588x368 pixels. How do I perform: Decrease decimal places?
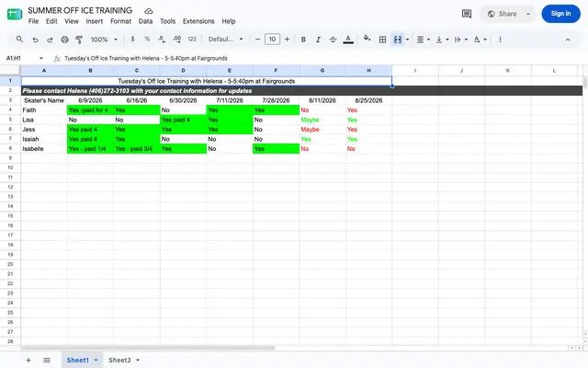[x=162, y=39]
